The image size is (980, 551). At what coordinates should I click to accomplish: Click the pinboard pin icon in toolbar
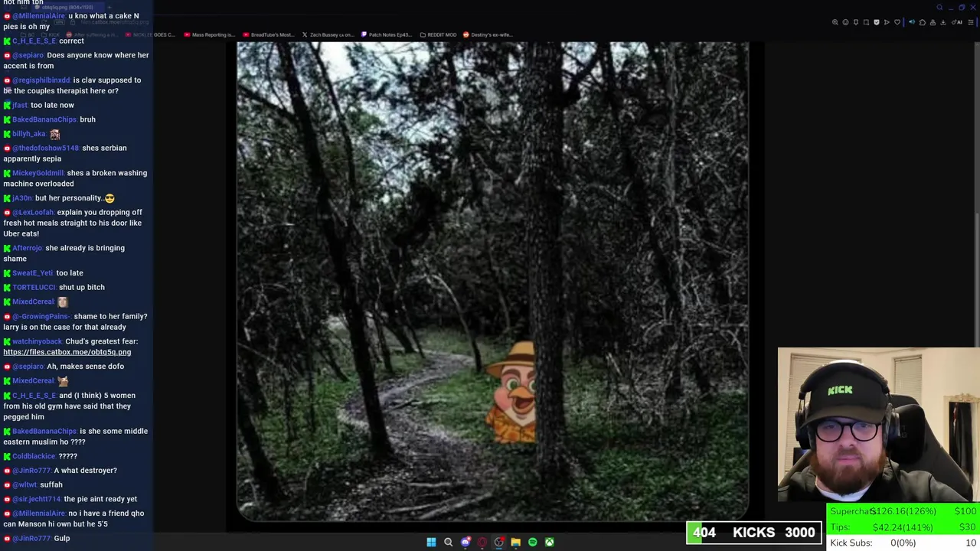click(856, 22)
